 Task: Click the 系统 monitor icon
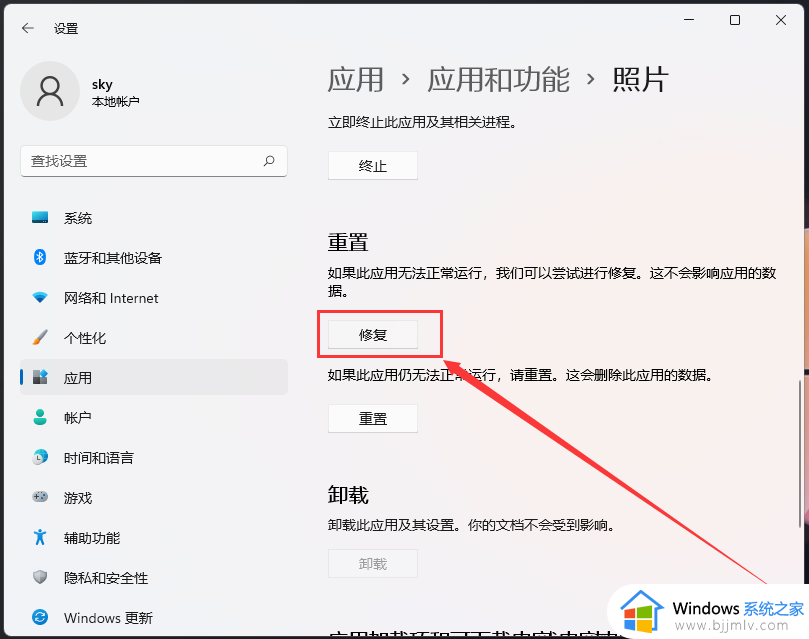40,218
